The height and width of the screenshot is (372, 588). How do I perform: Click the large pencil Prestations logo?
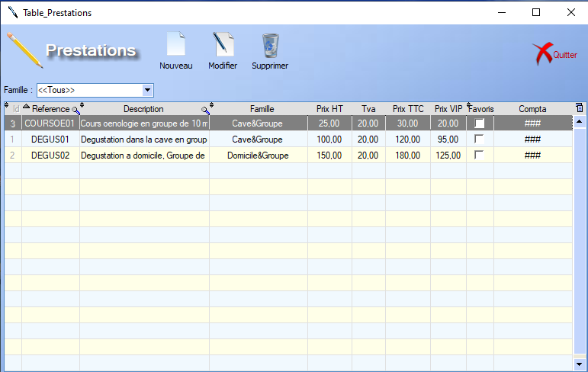(24, 50)
